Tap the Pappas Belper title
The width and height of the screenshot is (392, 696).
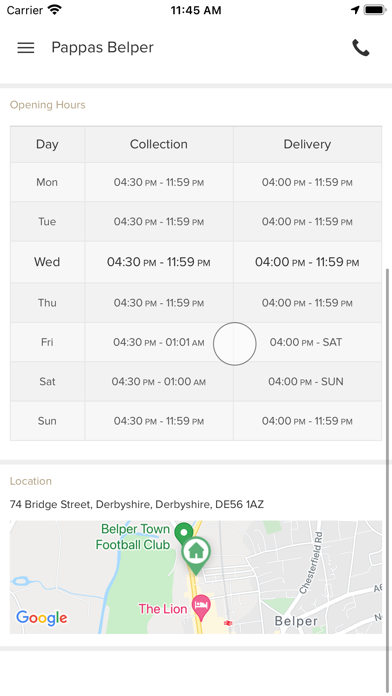103,47
